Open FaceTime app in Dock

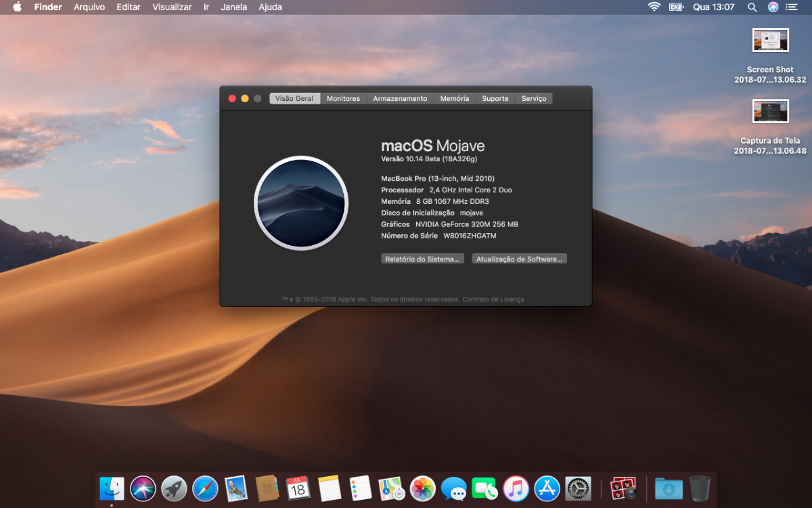tap(484, 488)
